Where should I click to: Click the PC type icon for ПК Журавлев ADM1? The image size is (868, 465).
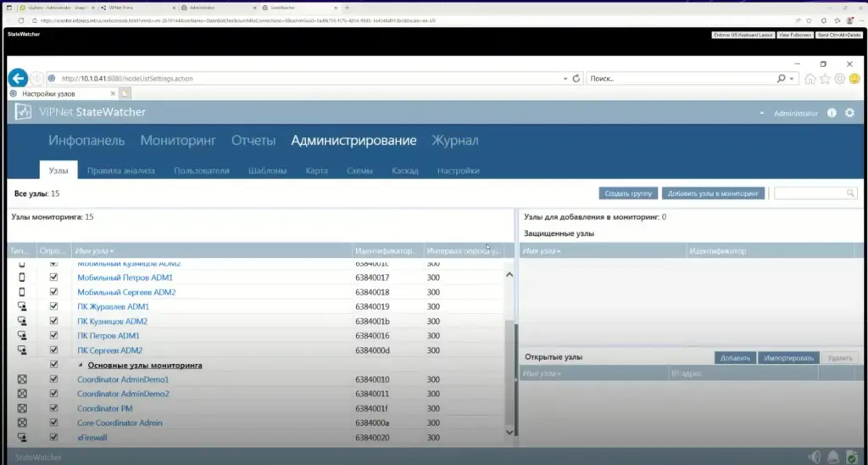coord(22,306)
